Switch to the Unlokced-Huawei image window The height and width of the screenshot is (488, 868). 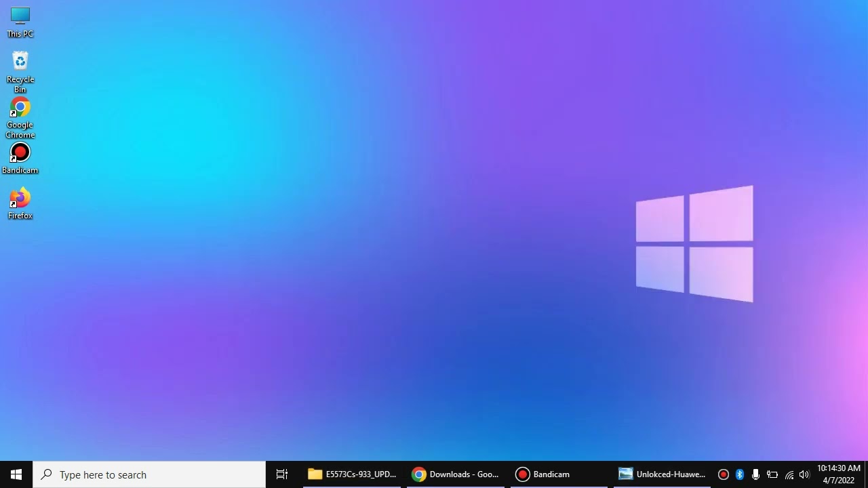click(x=663, y=474)
